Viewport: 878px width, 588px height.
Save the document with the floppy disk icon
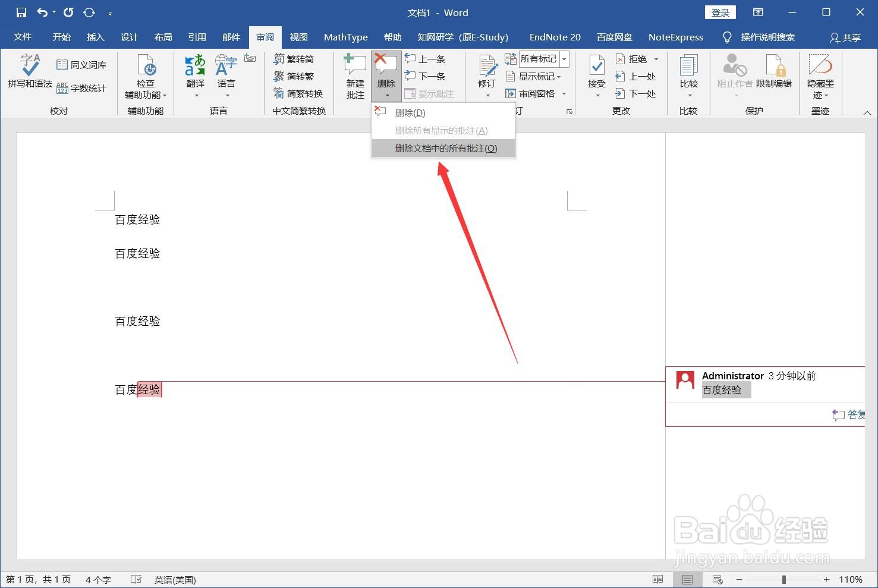coord(21,12)
